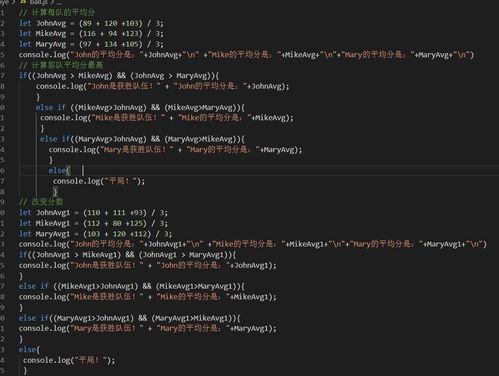Click the indented else if keyword checking MikeAvg>JohnAvg
The image size is (499, 376).
pyautogui.click(x=51, y=107)
